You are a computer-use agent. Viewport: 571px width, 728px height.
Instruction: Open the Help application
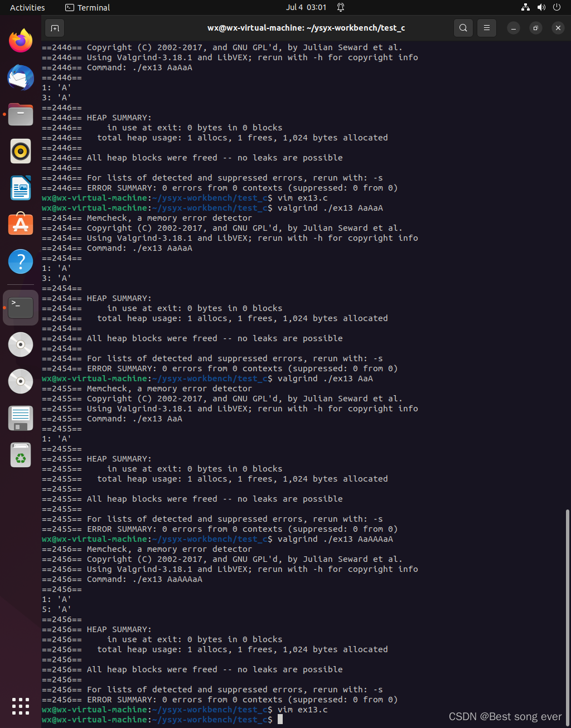21,261
